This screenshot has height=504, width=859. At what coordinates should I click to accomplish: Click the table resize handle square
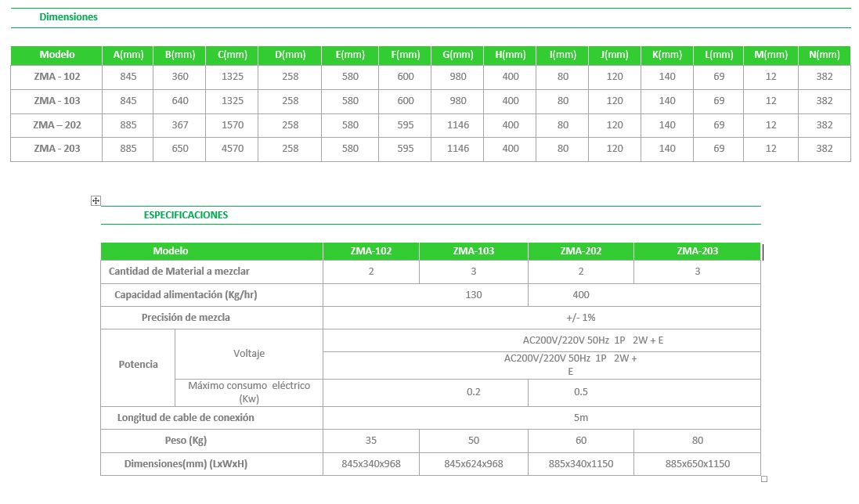[x=763, y=479]
